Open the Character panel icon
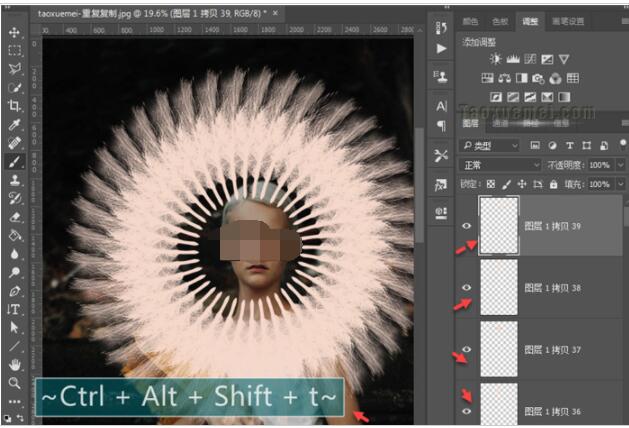The height and width of the screenshot is (428, 629). (x=441, y=106)
